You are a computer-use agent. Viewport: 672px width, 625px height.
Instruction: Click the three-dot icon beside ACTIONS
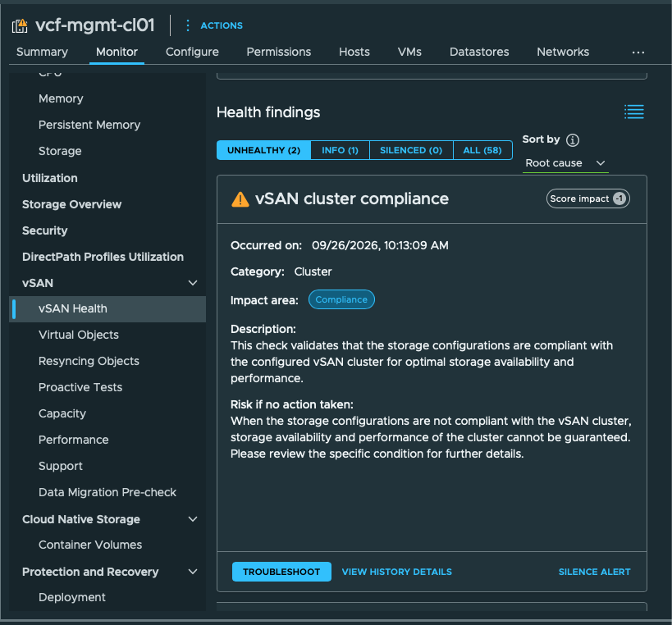click(188, 25)
